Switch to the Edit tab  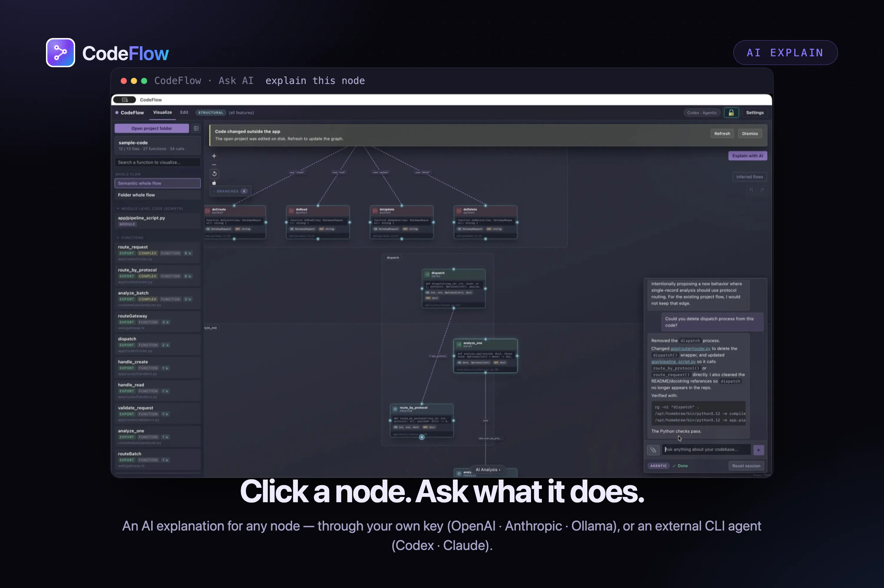coord(184,112)
